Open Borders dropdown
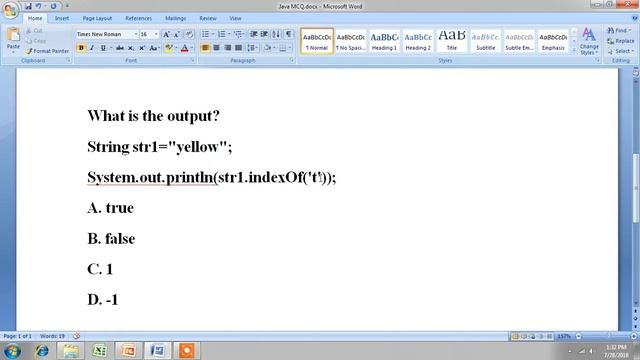Image resolution: width=640 pixels, height=360 pixels. (x=290, y=48)
